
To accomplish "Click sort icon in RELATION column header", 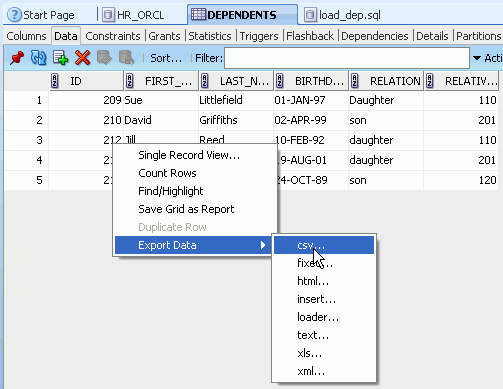I will point(355,81).
